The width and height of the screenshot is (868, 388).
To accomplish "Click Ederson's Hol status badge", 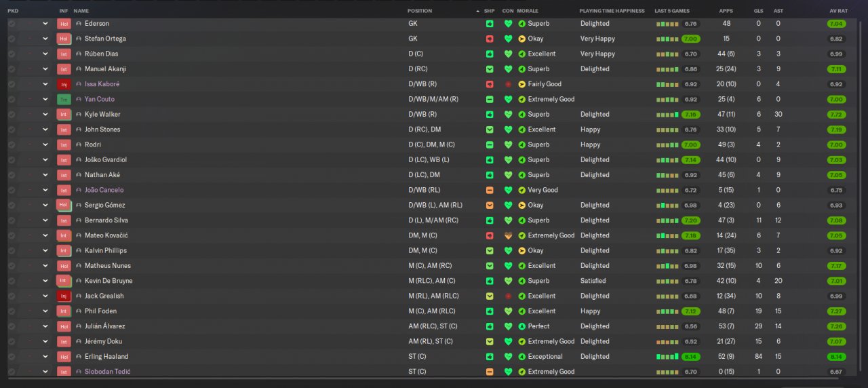I will (x=64, y=24).
